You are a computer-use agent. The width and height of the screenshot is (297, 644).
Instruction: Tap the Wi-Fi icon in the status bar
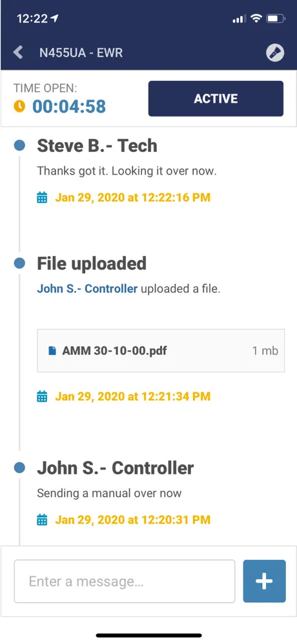pos(256,19)
